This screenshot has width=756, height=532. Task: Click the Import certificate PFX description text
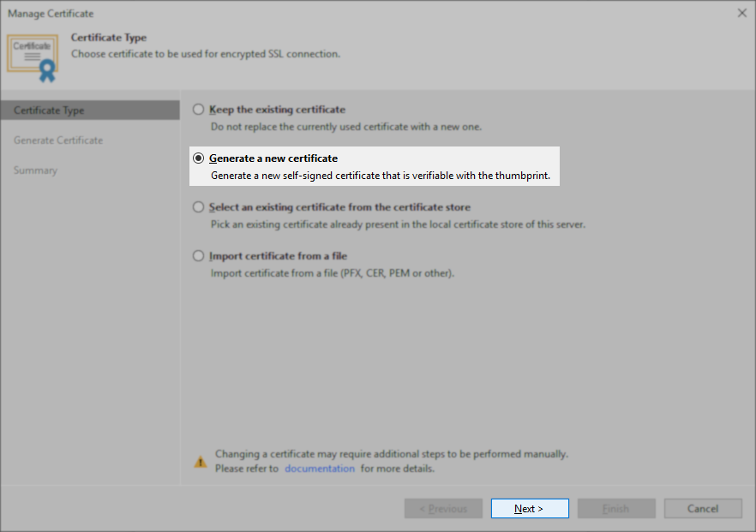pos(333,272)
